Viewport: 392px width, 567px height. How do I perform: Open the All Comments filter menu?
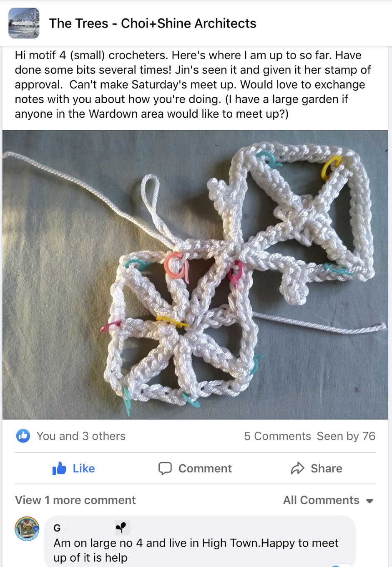pos(328,500)
